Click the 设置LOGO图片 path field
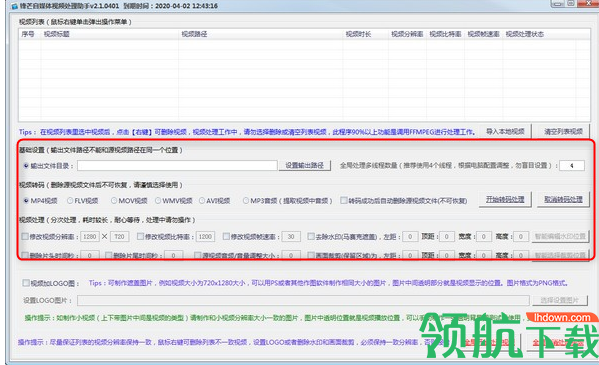 coord(303,300)
